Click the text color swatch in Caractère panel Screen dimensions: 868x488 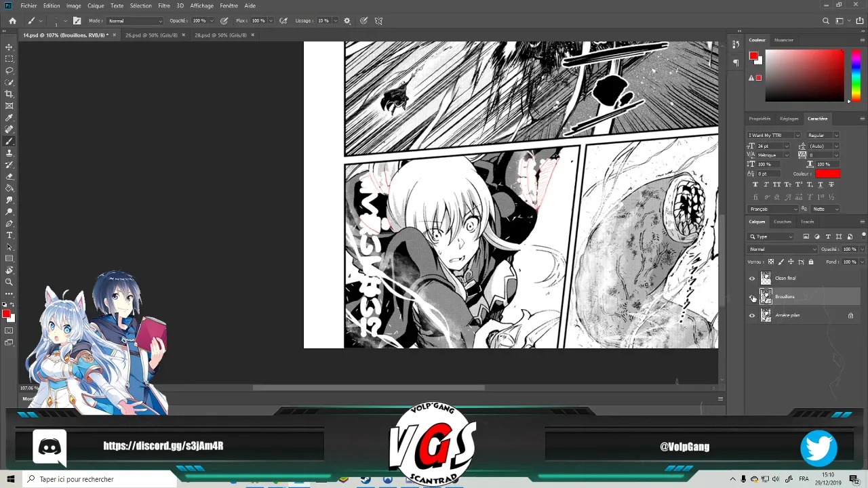[x=827, y=174]
